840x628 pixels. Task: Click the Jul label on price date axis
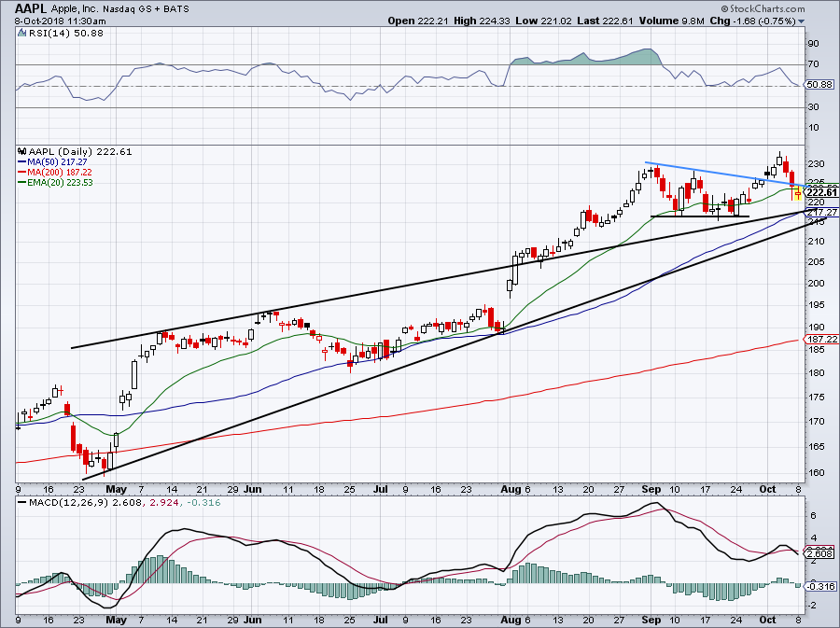(381, 489)
